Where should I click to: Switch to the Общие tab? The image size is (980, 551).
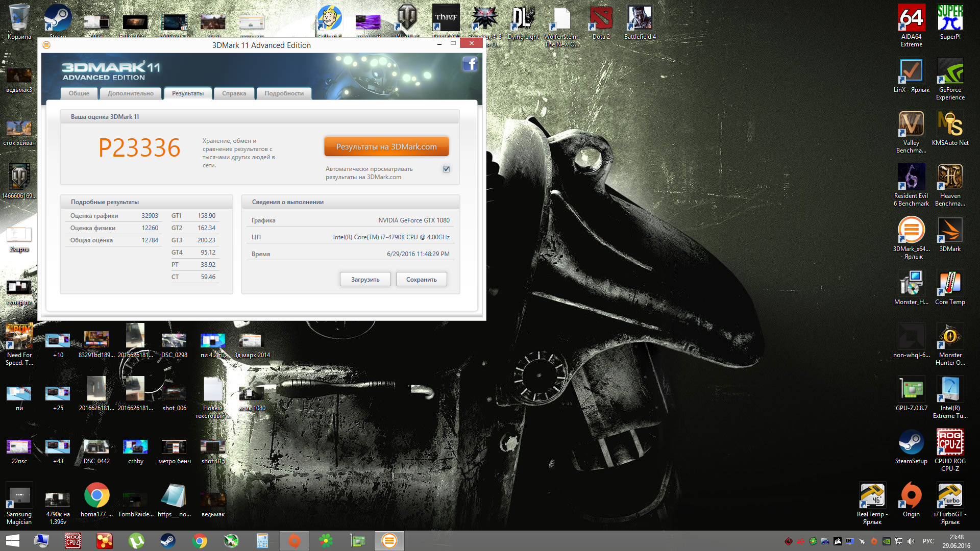click(x=79, y=93)
